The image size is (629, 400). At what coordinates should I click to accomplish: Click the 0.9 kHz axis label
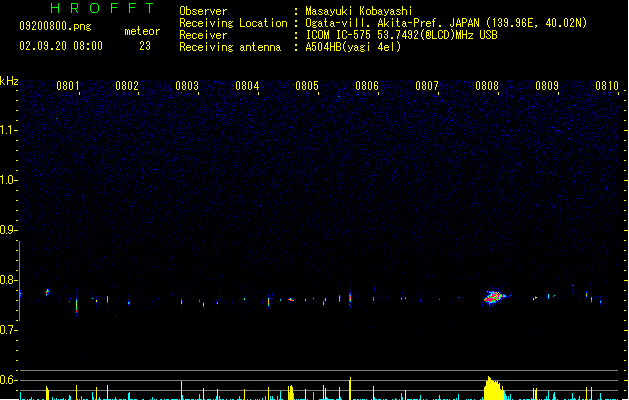click(x=8, y=229)
